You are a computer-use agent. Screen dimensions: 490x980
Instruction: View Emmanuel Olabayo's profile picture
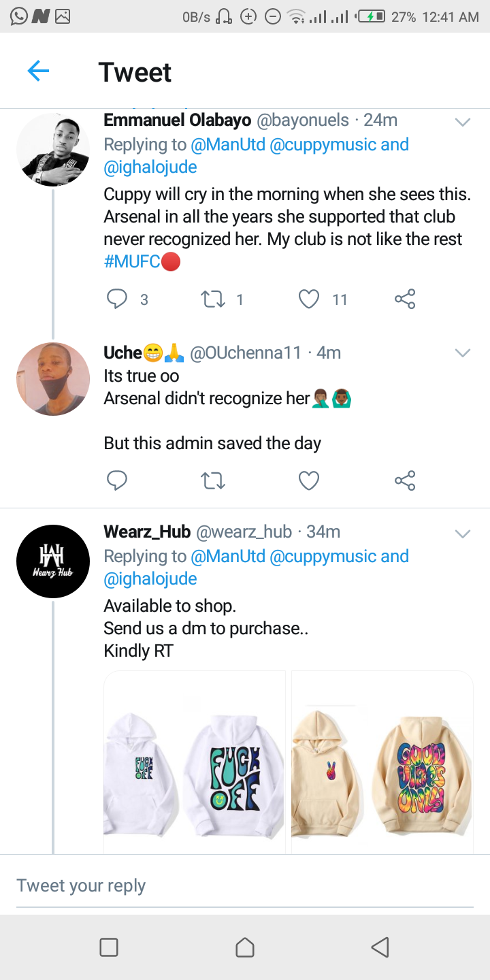point(53,150)
